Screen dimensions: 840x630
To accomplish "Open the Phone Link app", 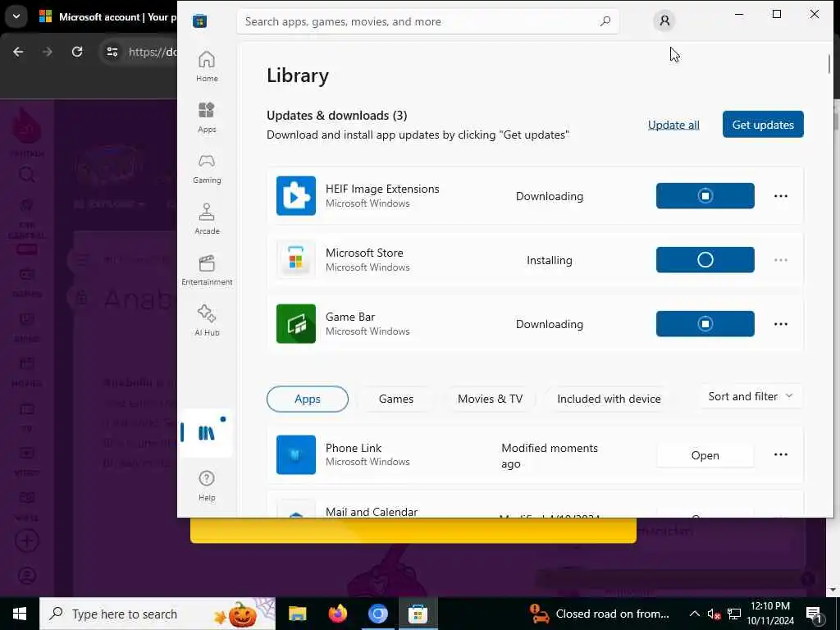I will pos(705,455).
